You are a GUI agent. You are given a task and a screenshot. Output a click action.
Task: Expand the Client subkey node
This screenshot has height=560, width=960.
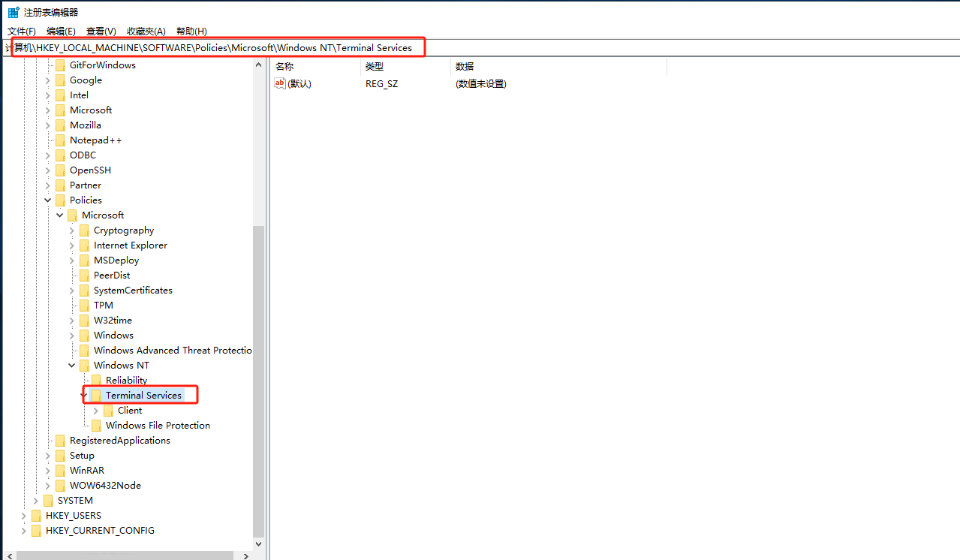point(96,411)
